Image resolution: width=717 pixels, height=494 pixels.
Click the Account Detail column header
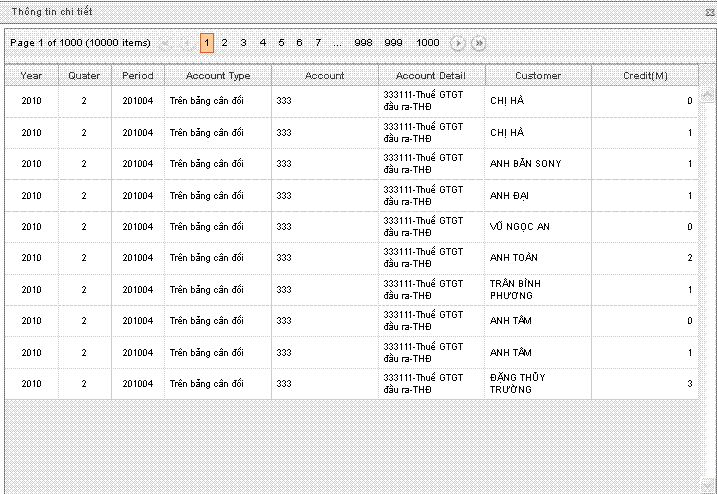coord(431,76)
